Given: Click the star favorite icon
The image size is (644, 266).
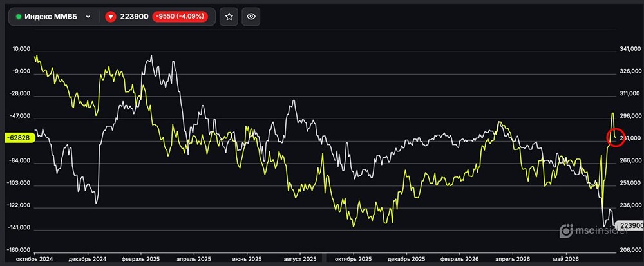Looking at the screenshot, I should point(229,17).
